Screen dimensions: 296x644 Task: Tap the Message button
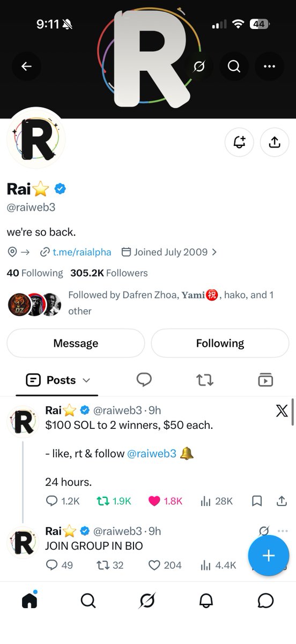[76, 343]
